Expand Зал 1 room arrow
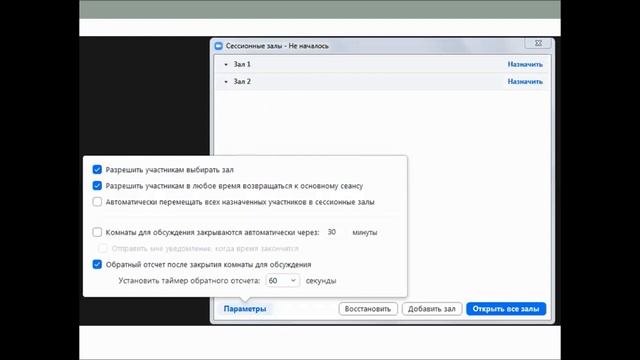Viewport: 640px width, 360px height. 226,64
